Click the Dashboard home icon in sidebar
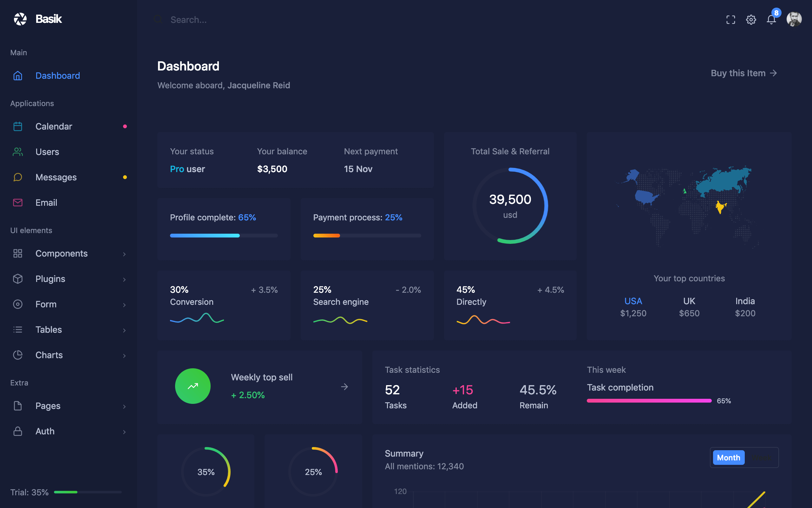812x508 pixels. click(x=18, y=76)
